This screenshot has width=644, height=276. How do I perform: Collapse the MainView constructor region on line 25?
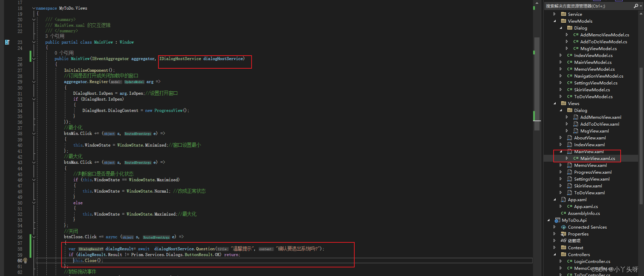click(34, 59)
